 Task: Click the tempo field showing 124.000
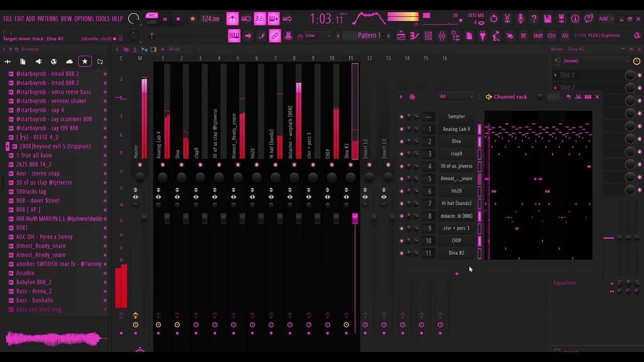coord(210,19)
